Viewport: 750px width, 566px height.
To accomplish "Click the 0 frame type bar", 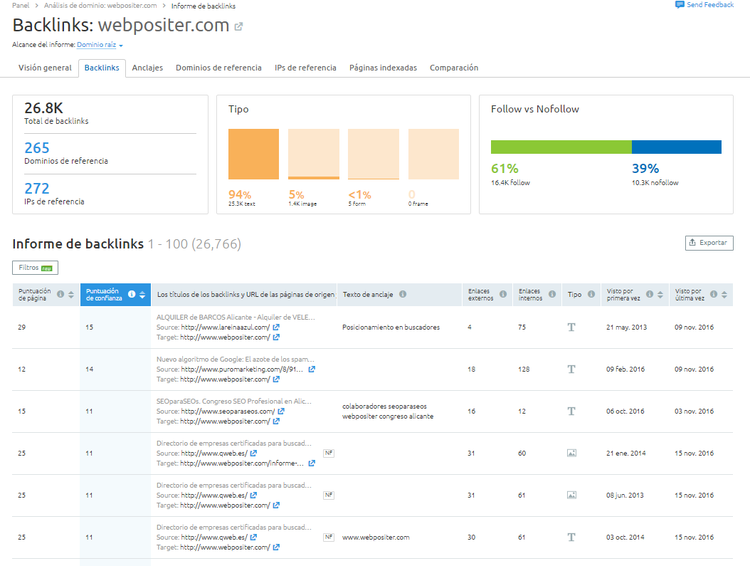I will click(x=433, y=154).
